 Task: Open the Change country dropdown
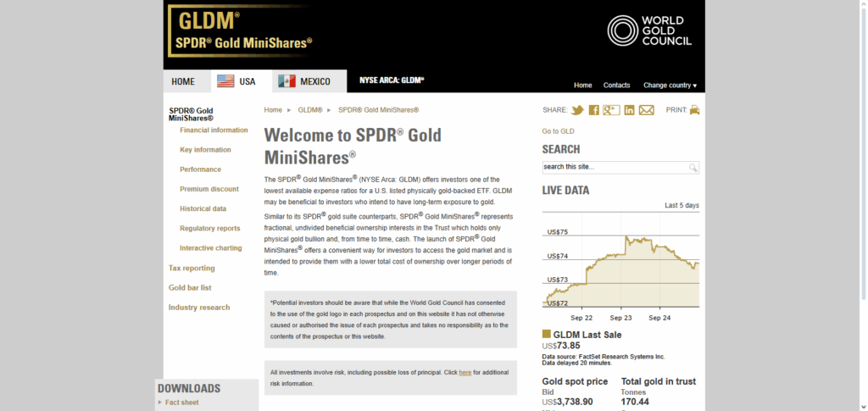pos(670,86)
